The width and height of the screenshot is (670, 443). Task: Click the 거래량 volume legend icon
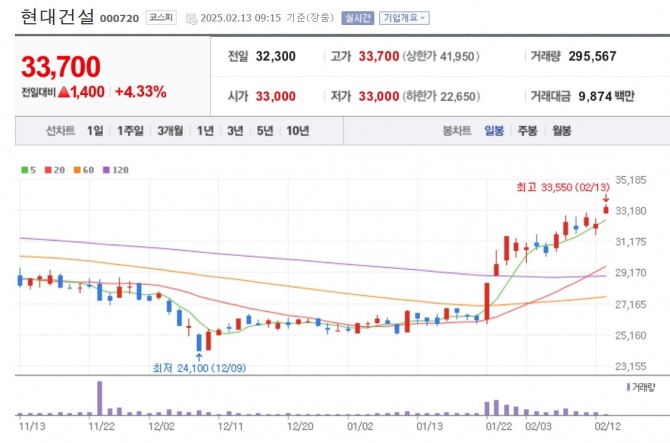pyautogui.click(x=641, y=386)
